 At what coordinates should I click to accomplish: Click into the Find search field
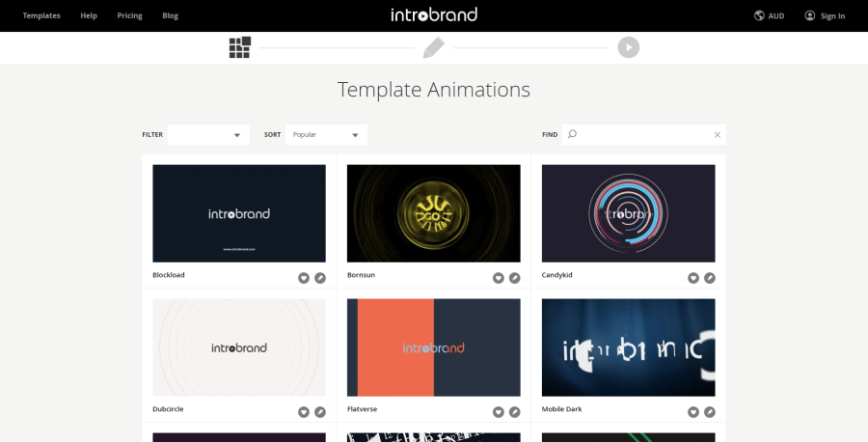coord(641,135)
